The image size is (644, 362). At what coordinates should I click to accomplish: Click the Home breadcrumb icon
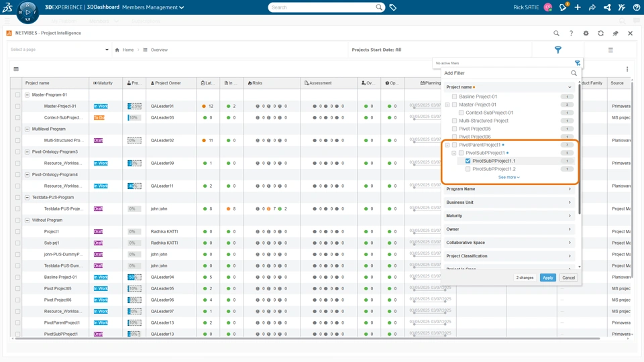pos(117,50)
